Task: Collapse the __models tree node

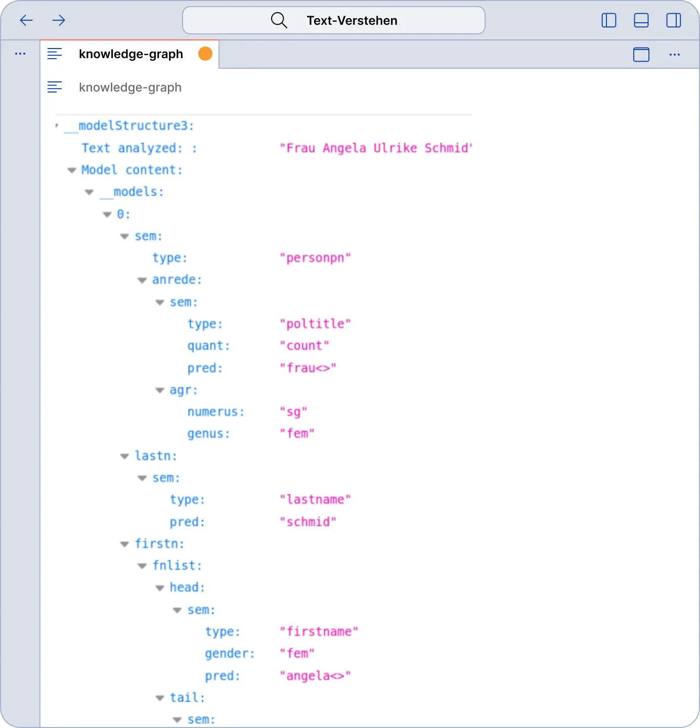Action: coord(90,192)
